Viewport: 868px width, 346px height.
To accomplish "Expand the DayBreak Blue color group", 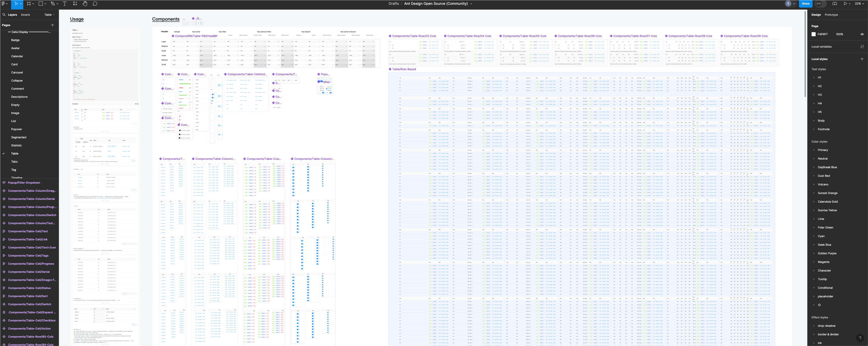I will (814, 167).
